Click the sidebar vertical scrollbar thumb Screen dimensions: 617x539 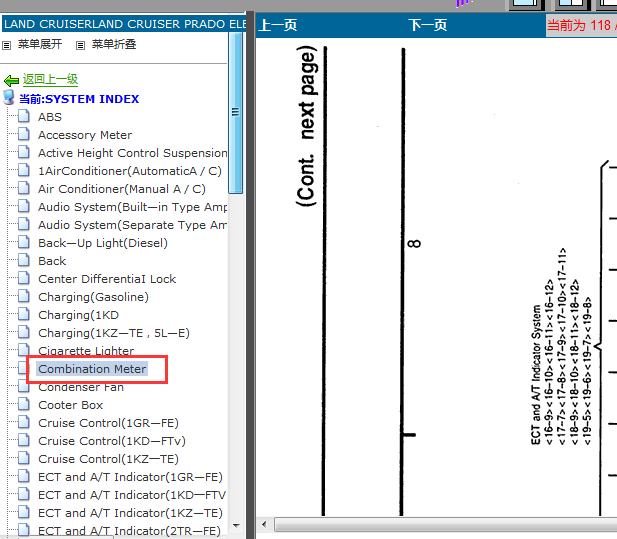point(235,113)
